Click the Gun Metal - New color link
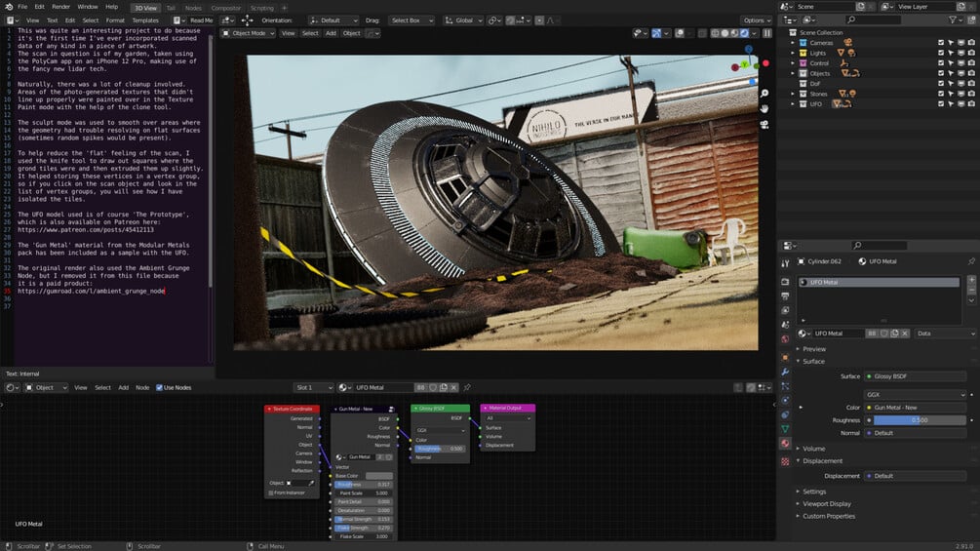The image size is (980, 551). 916,408
